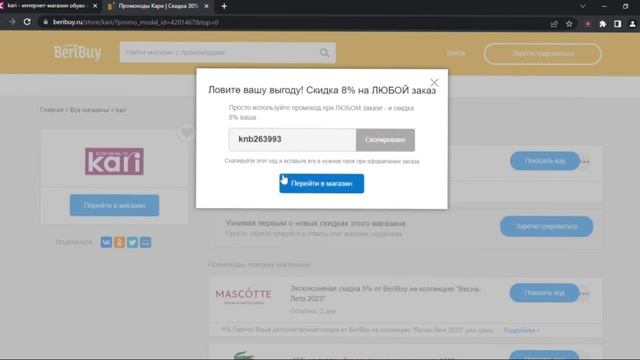This screenshot has width=640, height=360.
Task: Show code for the first Kari offer
Action: tap(544, 161)
